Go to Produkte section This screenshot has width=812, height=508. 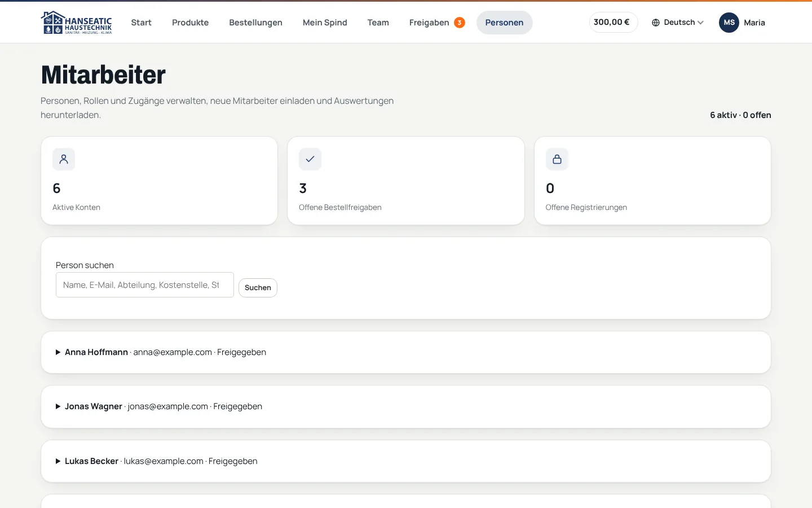click(x=190, y=23)
